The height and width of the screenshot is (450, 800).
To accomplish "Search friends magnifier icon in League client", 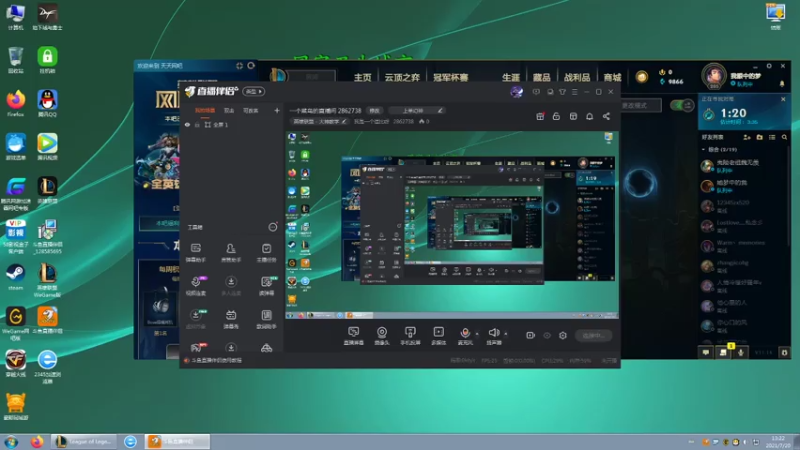I will [x=784, y=137].
